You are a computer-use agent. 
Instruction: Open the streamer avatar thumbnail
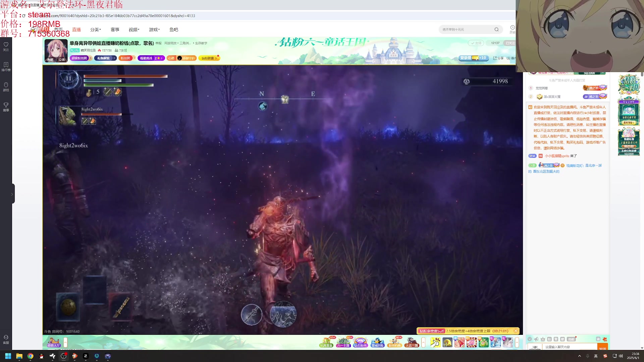(56, 51)
